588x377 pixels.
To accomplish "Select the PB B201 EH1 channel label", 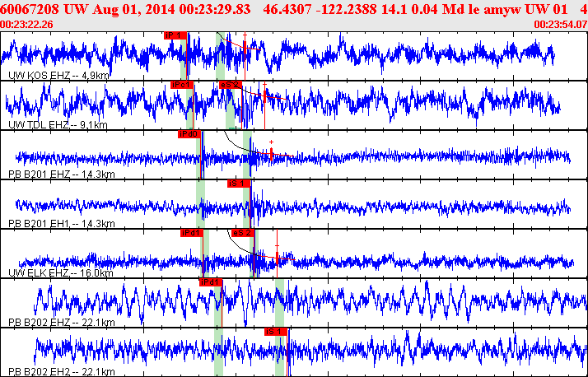I will point(62,224).
